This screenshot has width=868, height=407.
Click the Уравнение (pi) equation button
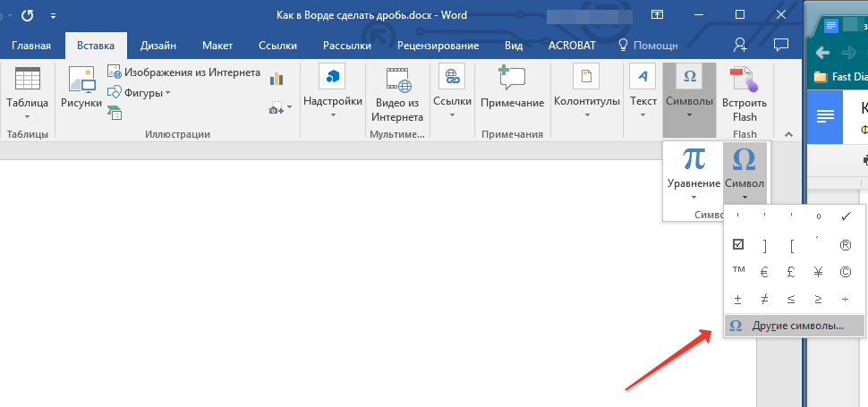pyautogui.click(x=694, y=167)
